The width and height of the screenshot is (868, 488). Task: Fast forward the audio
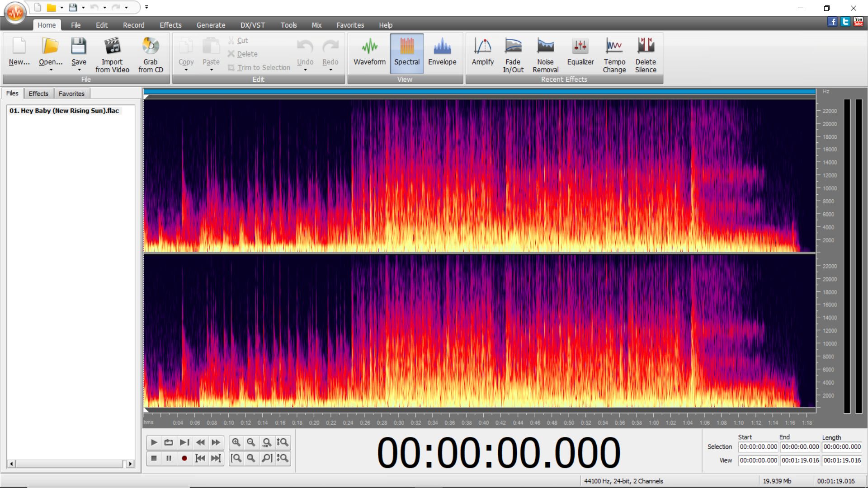tap(216, 442)
